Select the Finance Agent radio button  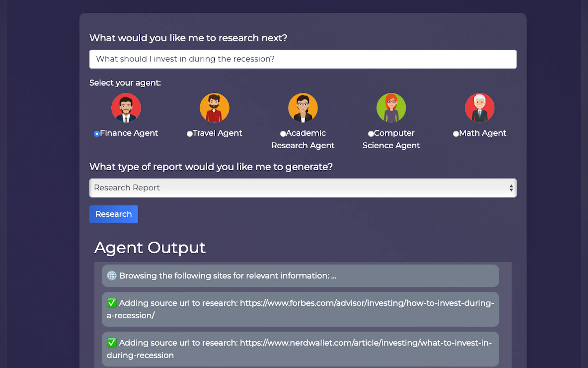click(97, 134)
